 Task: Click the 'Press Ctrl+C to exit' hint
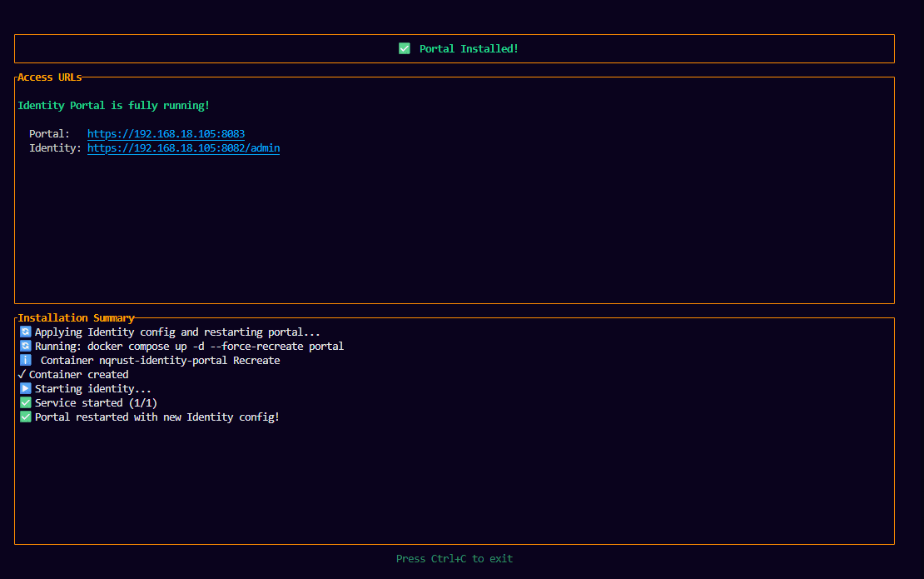click(x=455, y=558)
